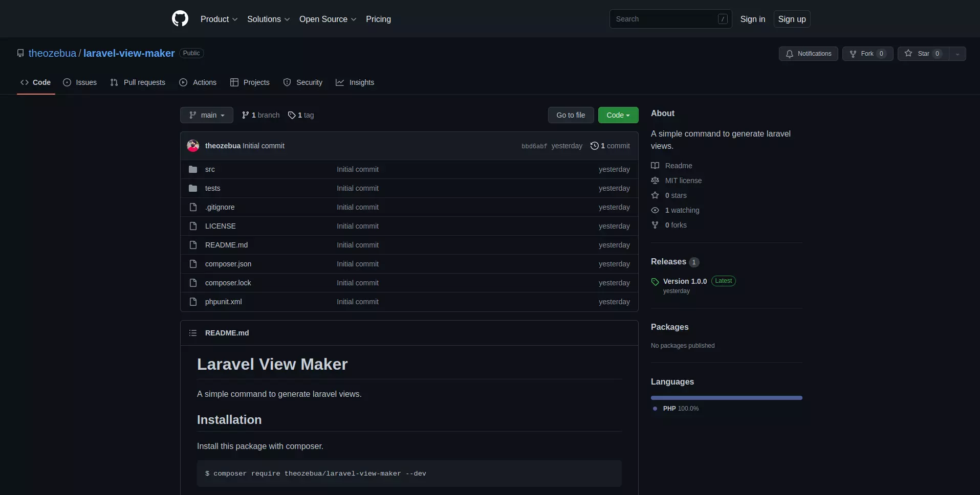Open commit hash bbd6abf
Screen dimensions: 980x495
534,146
